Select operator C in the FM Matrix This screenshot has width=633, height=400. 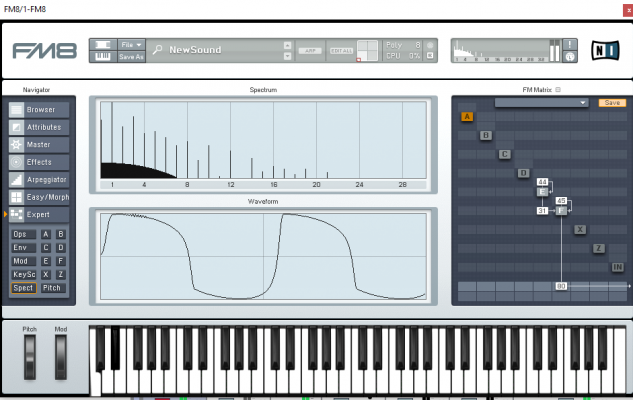tap(505, 154)
